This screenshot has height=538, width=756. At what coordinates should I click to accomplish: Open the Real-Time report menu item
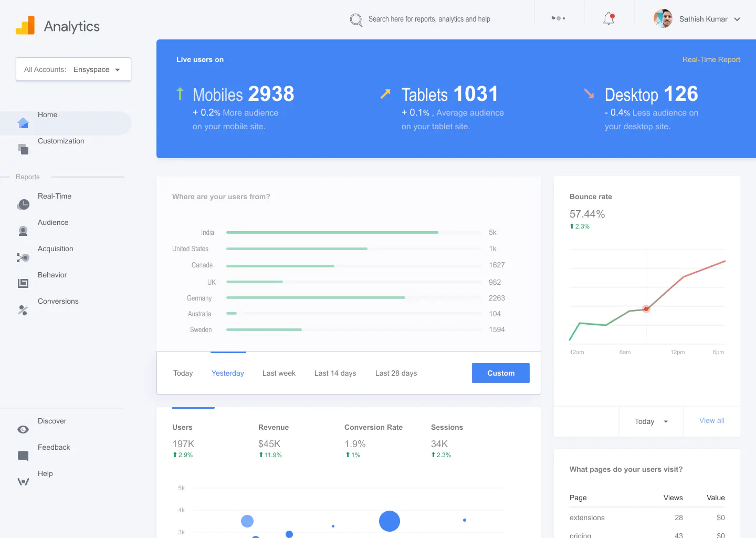(x=55, y=196)
